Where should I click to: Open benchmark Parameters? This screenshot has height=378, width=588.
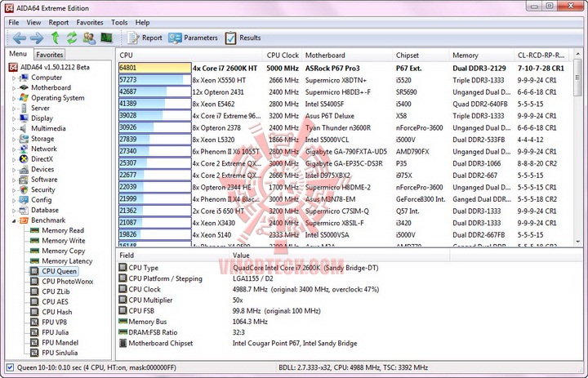193,38
